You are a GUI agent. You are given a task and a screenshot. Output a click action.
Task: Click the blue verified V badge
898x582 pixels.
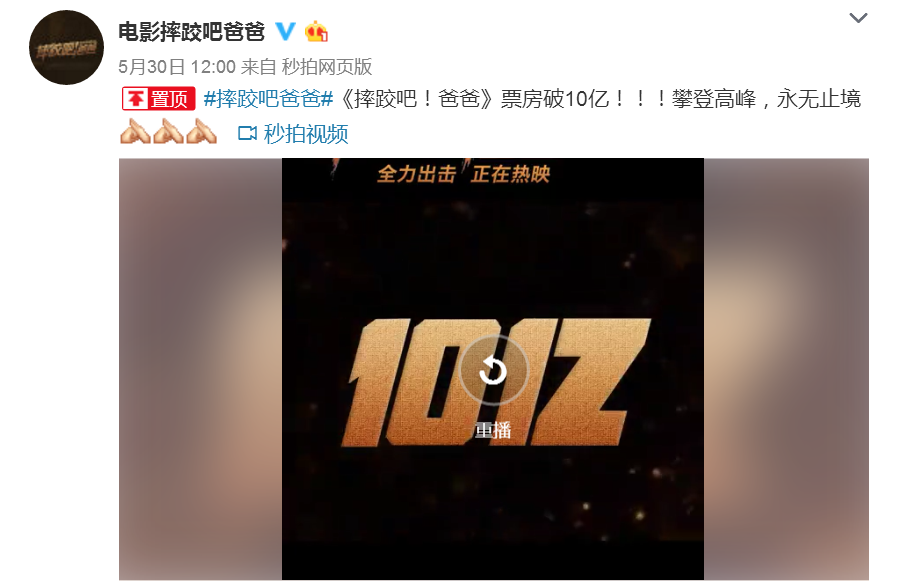click(x=286, y=32)
